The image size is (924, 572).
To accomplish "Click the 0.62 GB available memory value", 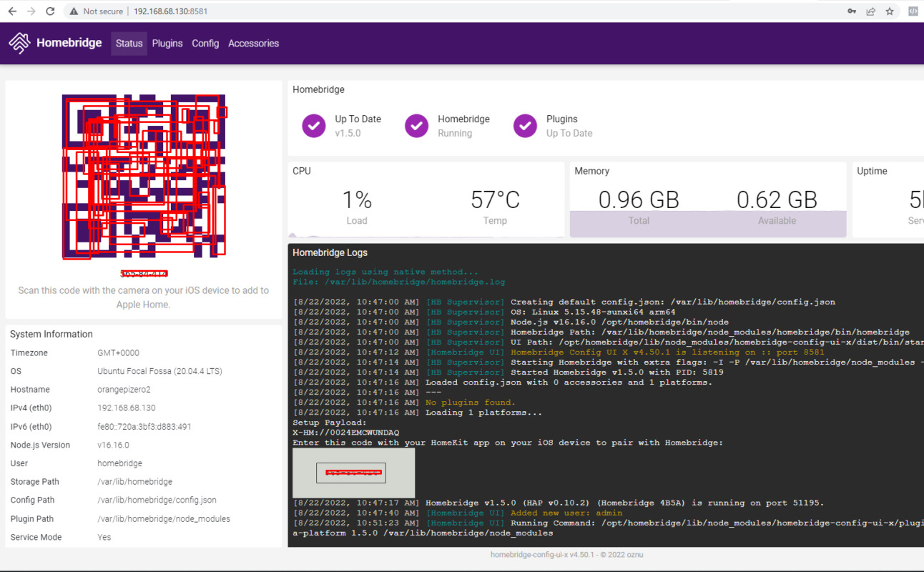I will 777,199.
